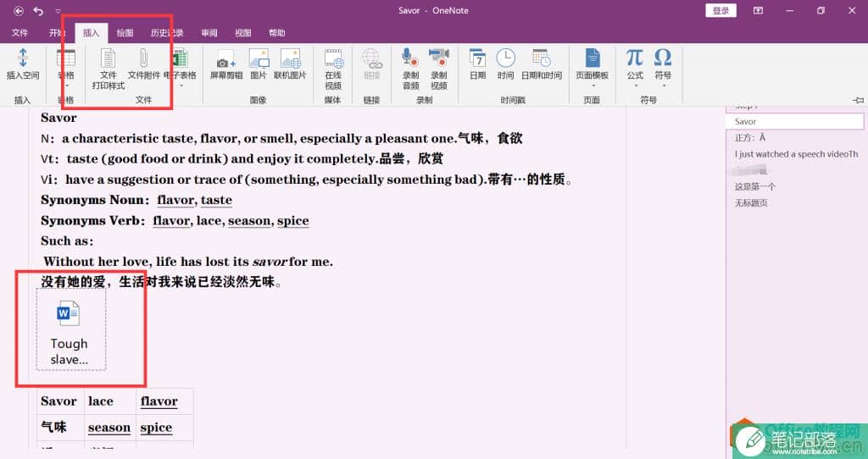868x459 pixels.
Task: Expand the Page Templates dropdown arrow
Action: (593, 86)
